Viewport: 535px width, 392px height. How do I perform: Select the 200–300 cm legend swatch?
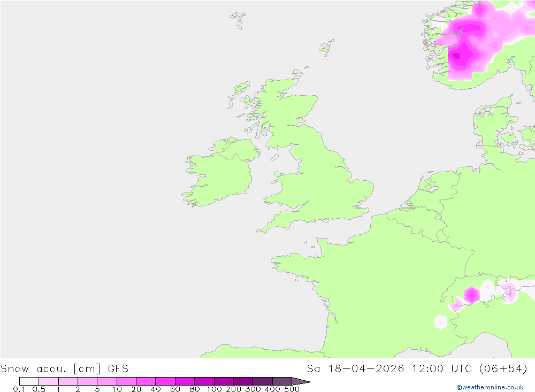(243, 381)
